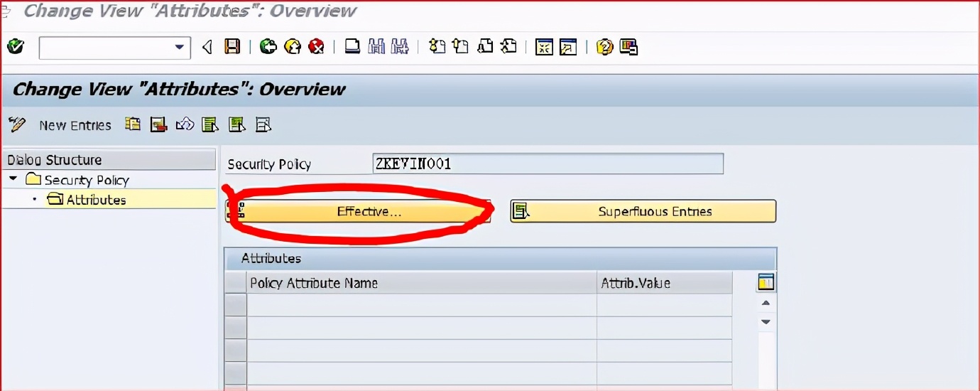Click the Copy As icon
The image size is (980, 391).
coord(133,124)
